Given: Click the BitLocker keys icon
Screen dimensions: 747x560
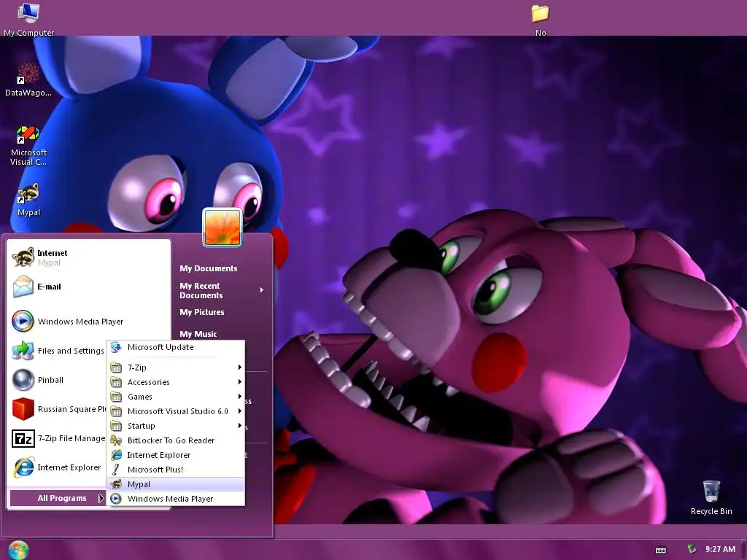Looking at the screenshot, I should tap(116, 440).
